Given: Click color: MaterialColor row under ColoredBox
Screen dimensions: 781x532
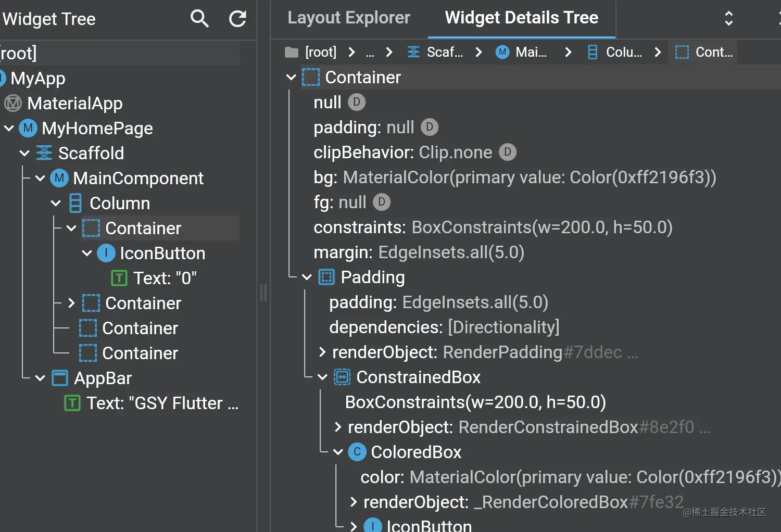Looking at the screenshot, I should 570,477.
